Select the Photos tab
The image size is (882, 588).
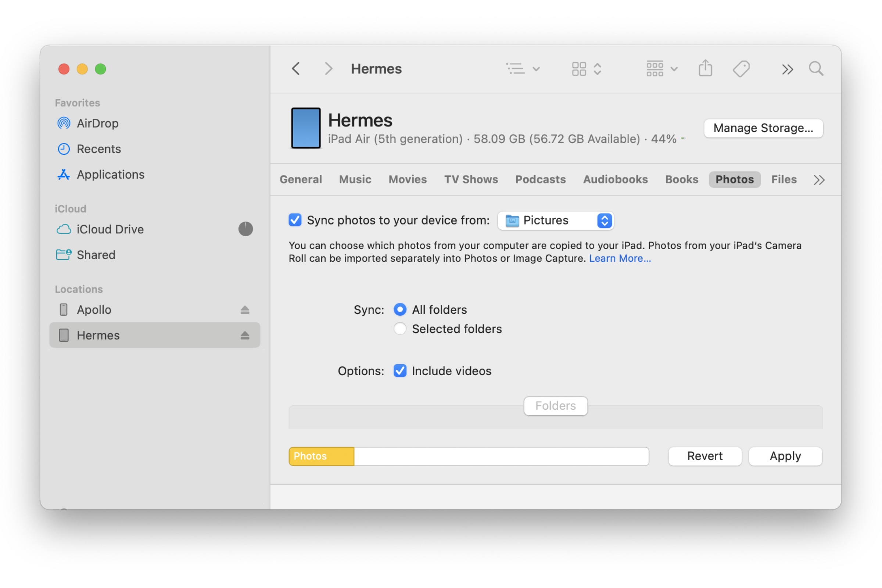(x=734, y=179)
